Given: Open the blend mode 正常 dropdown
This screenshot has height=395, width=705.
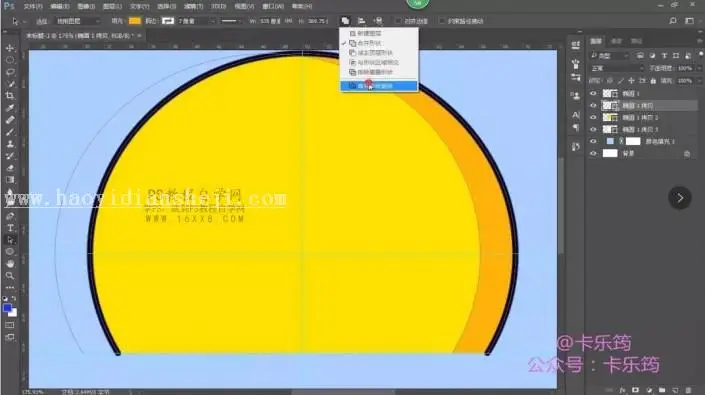Looking at the screenshot, I should pyautogui.click(x=616, y=68).
